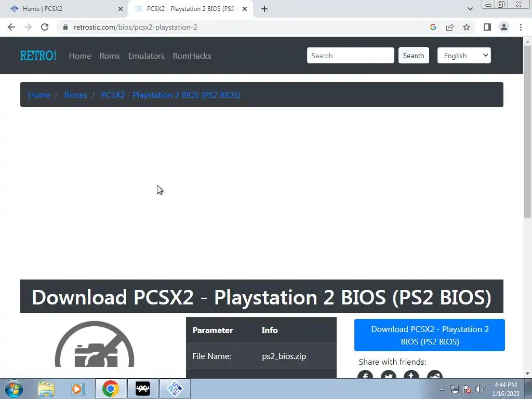Screen dimensions: 532x399
Task: Share on Tumblr icon
Action: (411, 375)
